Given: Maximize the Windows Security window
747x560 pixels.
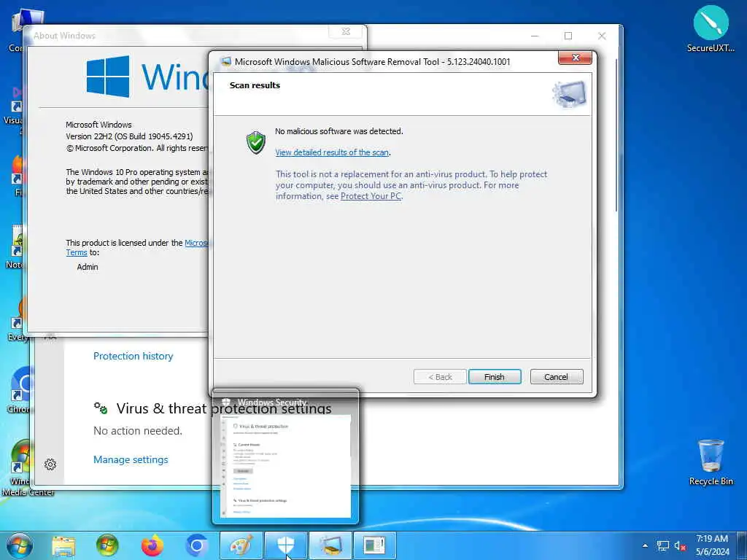Looking at the screenshot, I should [568, 36].
